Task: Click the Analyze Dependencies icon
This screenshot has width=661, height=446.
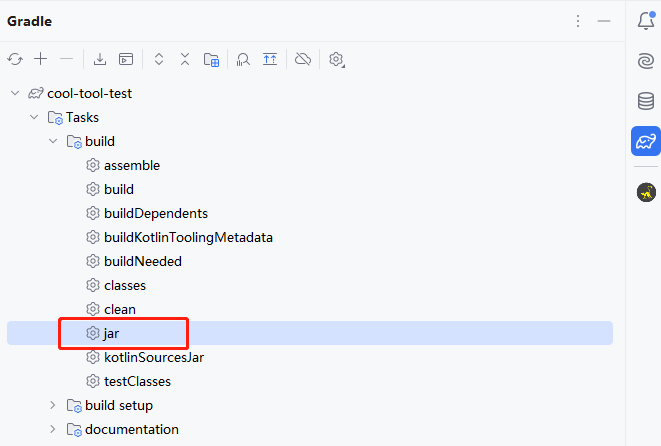Action: pos(243,60)
